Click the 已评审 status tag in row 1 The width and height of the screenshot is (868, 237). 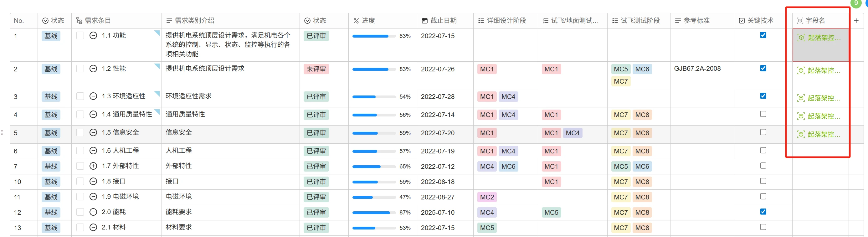[x=316, y=36]
